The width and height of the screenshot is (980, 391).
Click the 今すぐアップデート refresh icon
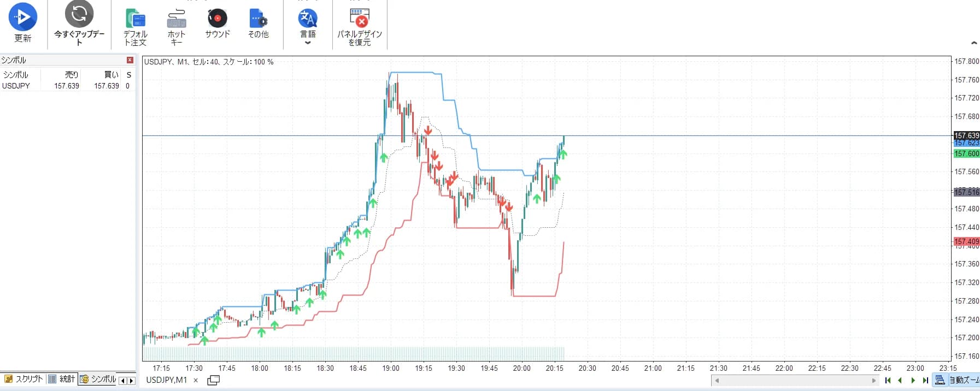click(x=79, y=14)
